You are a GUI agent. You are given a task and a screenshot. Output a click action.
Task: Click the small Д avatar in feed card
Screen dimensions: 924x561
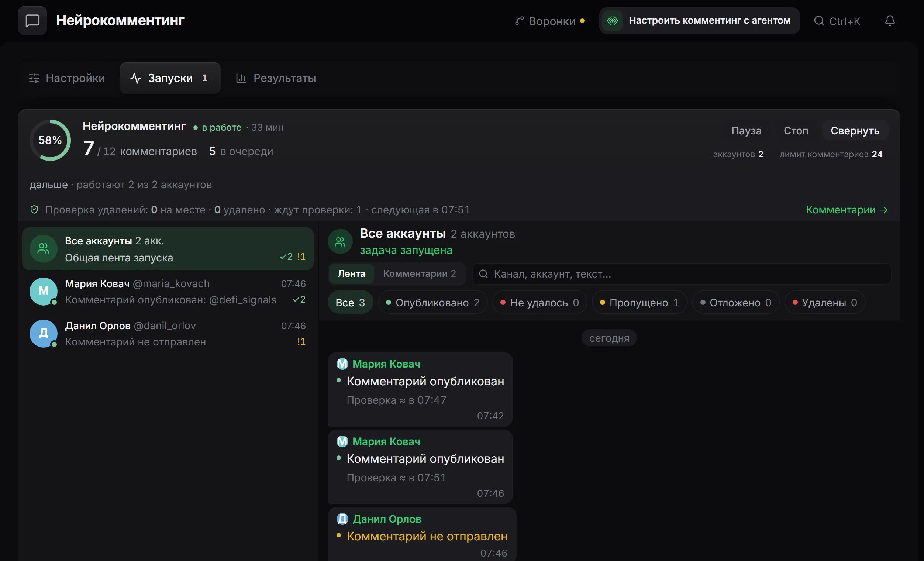(x=342, y=519)
